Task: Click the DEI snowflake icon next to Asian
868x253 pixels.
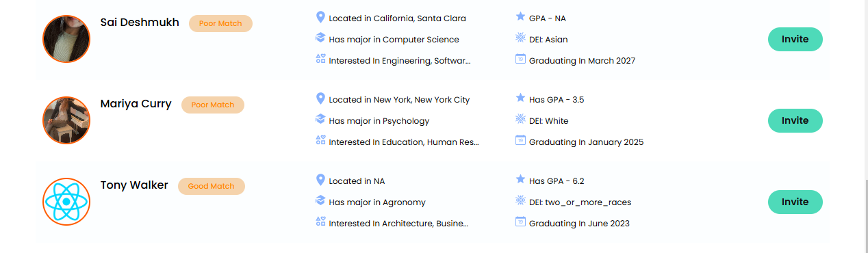Action: (x=520, y=38)
